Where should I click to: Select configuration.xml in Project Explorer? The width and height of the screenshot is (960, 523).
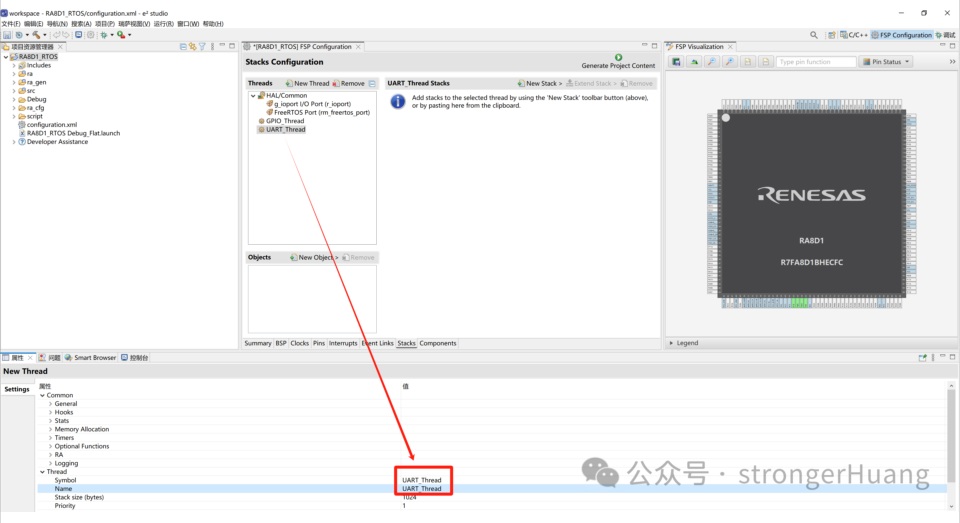[47, 125]
